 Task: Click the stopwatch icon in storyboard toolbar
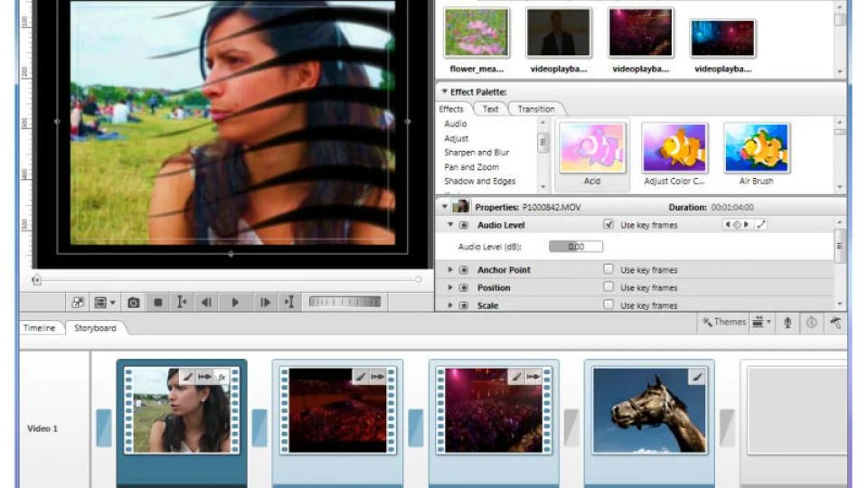[x=812, y=323]
